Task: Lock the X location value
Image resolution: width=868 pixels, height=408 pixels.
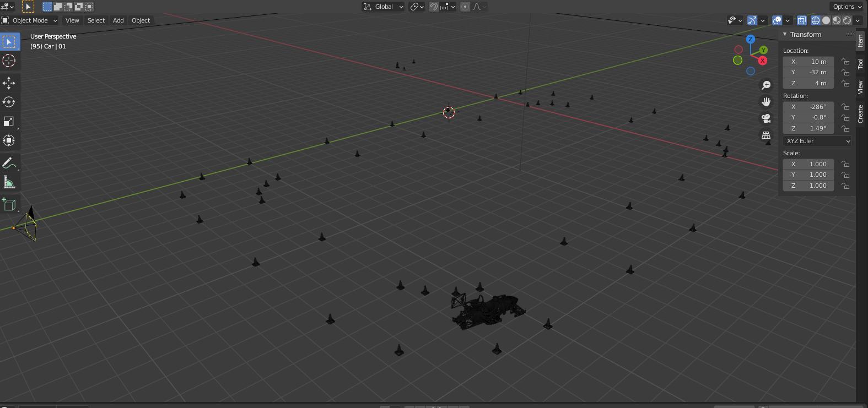Action: pos(845,62)
